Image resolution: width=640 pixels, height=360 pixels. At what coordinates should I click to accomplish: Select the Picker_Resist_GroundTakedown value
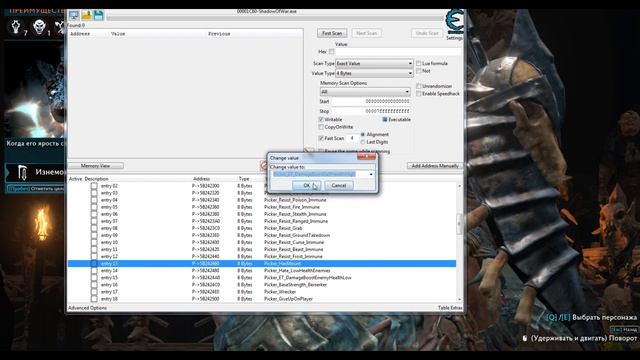click(297, 235)
